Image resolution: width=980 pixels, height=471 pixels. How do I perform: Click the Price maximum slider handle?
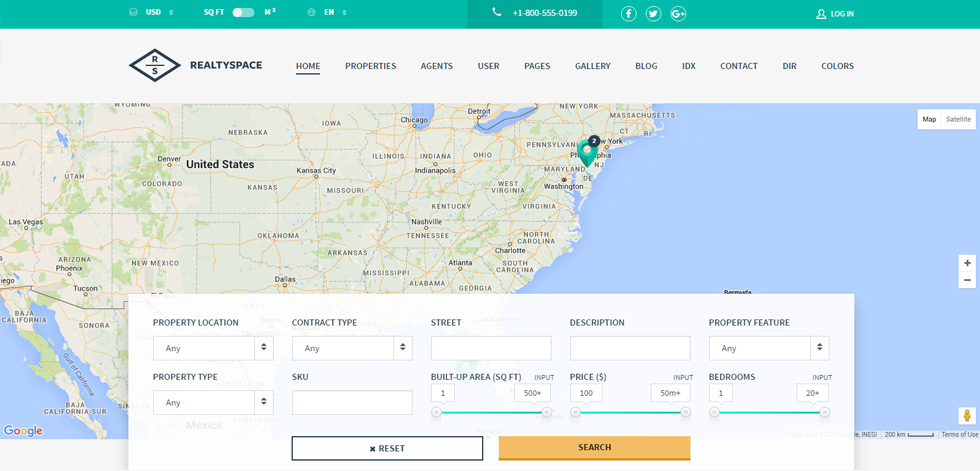click(686, 412)
